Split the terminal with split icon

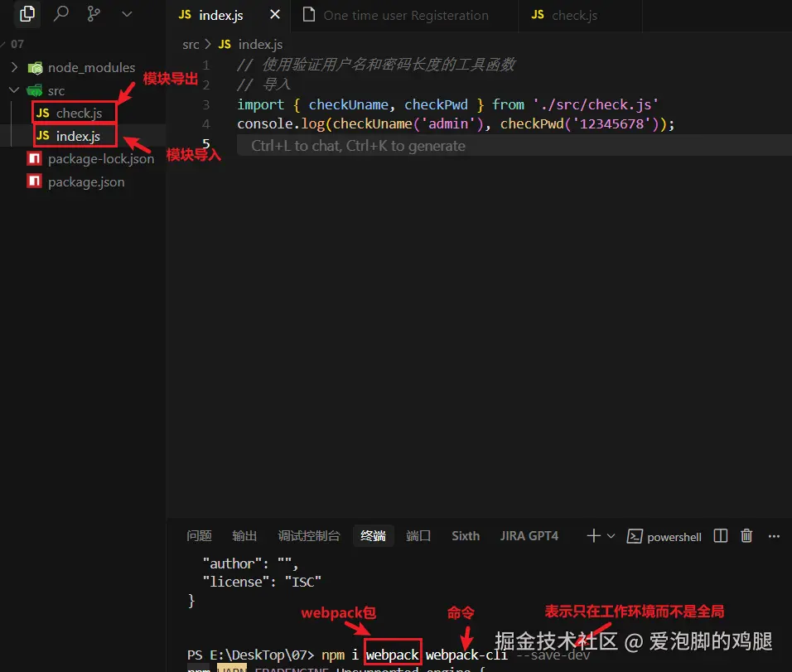click(x=720, y=535)
